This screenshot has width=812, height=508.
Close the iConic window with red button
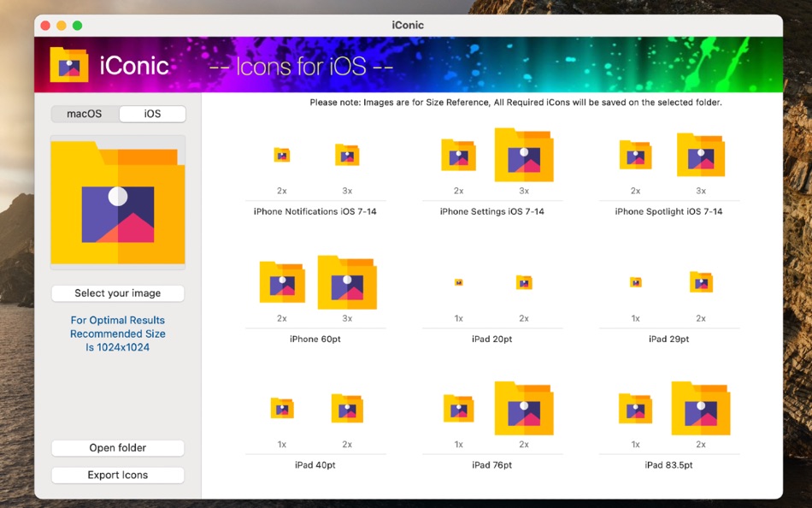(45, 26)
